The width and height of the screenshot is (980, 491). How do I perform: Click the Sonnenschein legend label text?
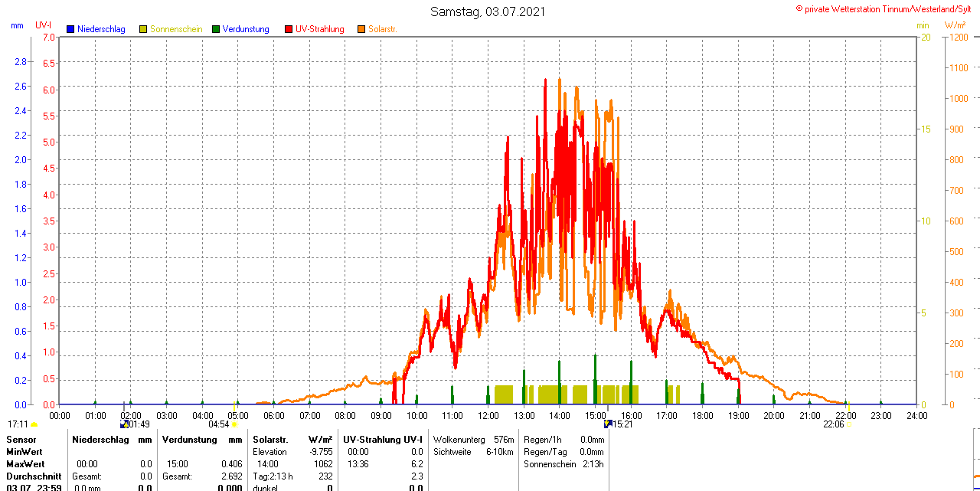[x=176, y=29]
